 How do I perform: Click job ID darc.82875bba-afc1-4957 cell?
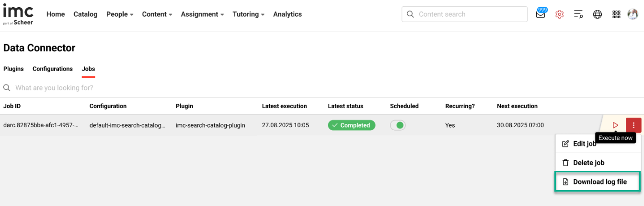click(41, 125)
